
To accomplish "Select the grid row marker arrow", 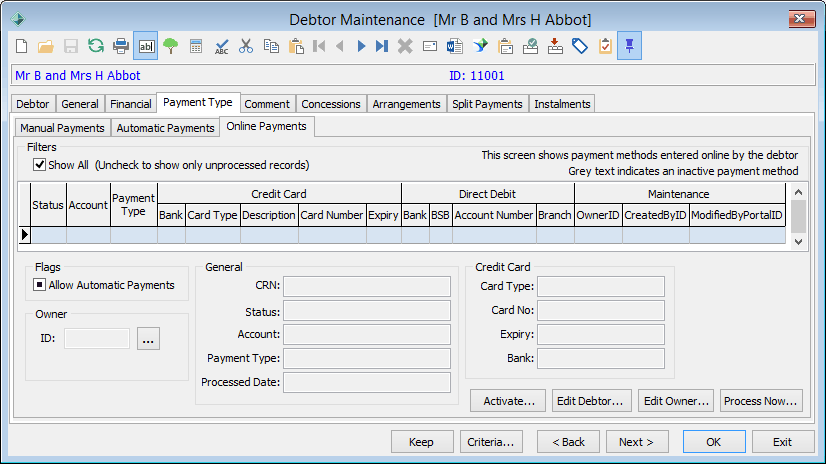I will [24, 235].
